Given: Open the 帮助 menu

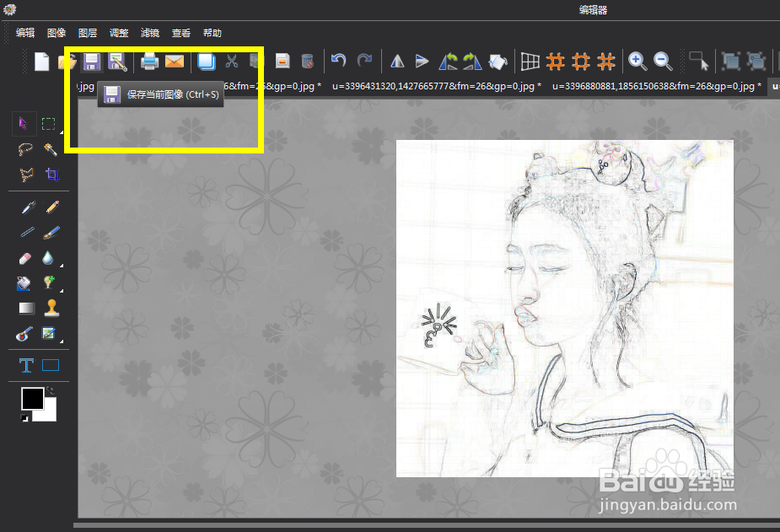Looking at the screenshot, I should pos(212,33).
